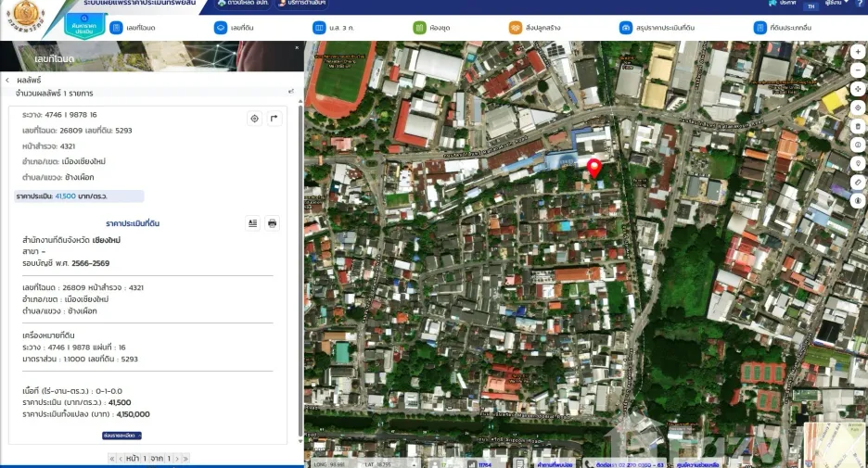Select the เลขที่โฉนด: 26809 text line
The width and height of the screenshot is (868, 468).
77,131
